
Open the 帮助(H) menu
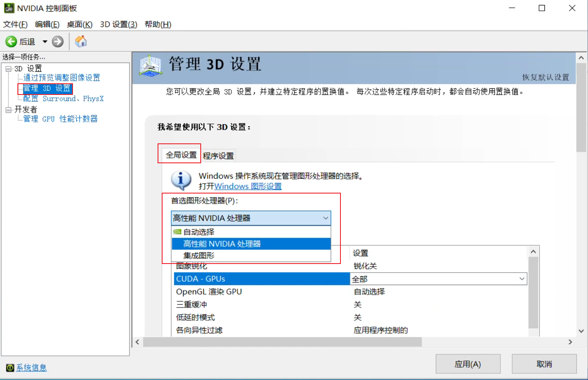(x=157, y=24)
